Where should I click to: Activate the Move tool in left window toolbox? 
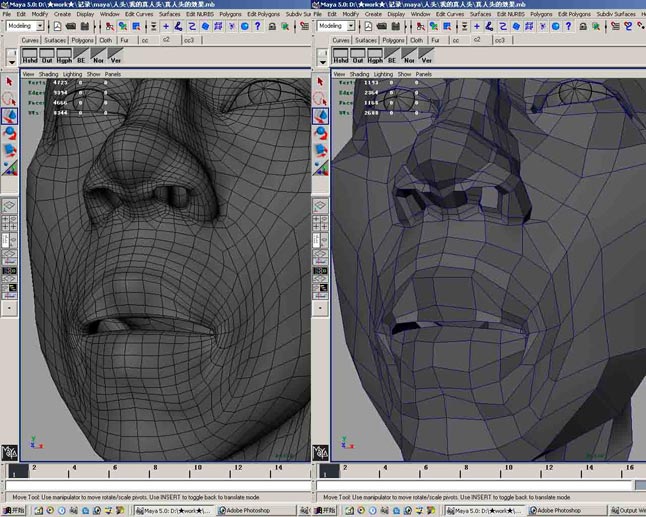click(x=9, y=116)
